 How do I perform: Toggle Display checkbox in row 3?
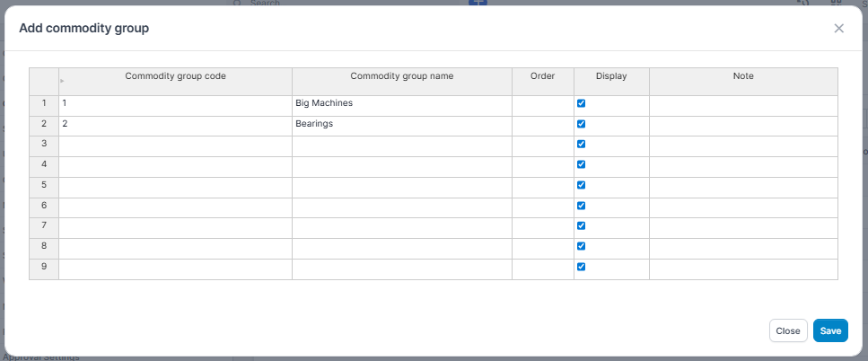tap(581, 144)
